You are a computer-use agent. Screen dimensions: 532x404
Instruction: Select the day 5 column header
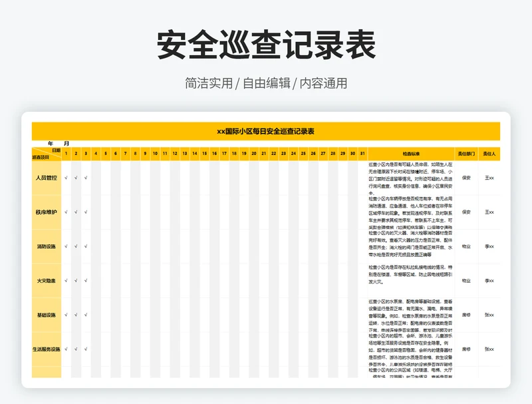[106, 154]
